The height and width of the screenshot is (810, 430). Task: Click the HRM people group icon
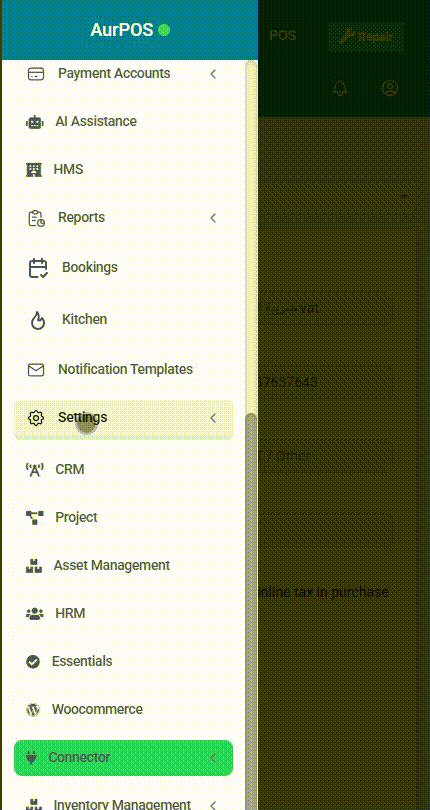click(34, 614)
